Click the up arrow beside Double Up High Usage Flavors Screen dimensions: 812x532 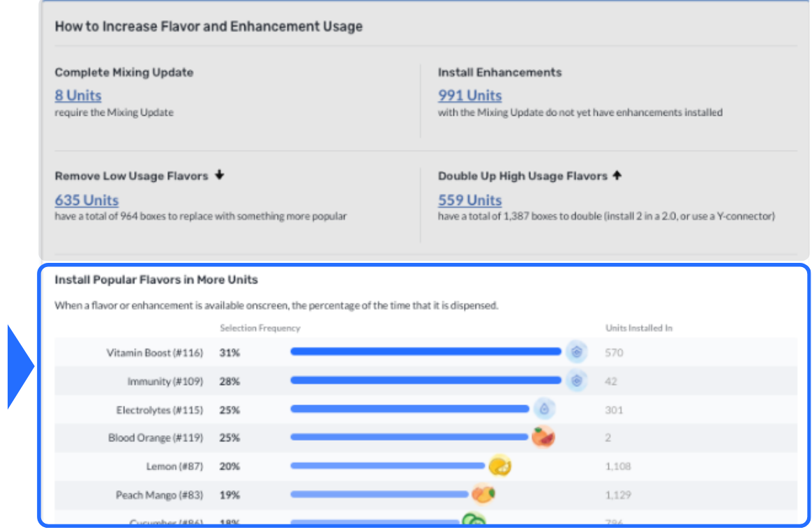tap(617, 176)
